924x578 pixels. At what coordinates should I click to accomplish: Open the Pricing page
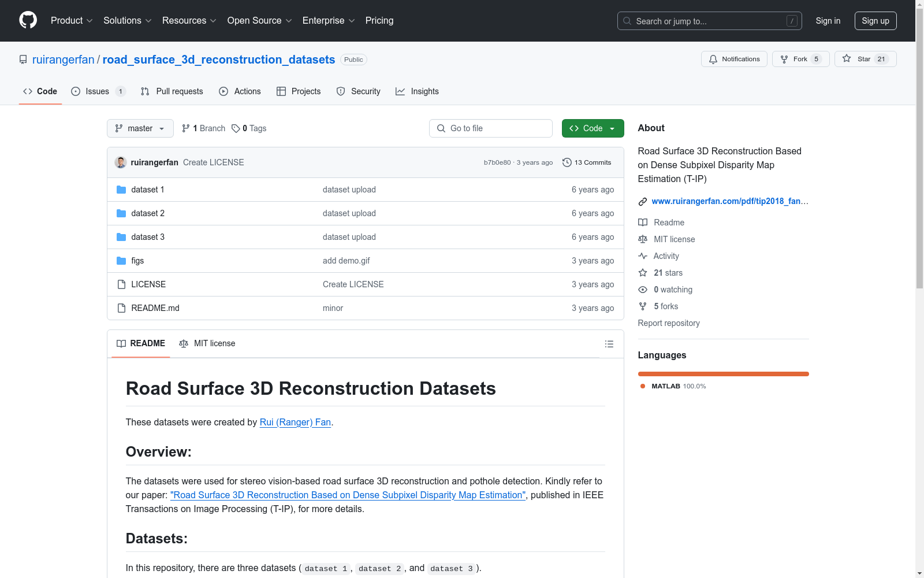tap(379, 21)
